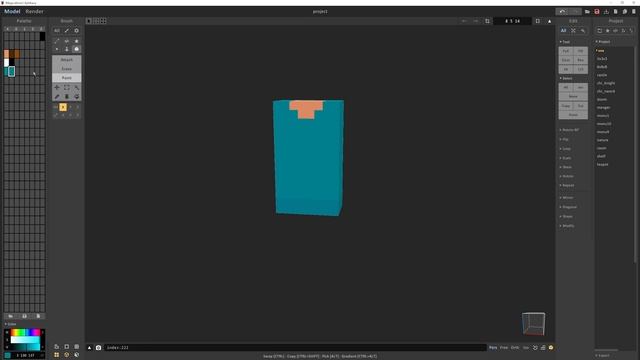Select the Erase brush mode
This screenshot has width=640, height=360.
point(67,69)
